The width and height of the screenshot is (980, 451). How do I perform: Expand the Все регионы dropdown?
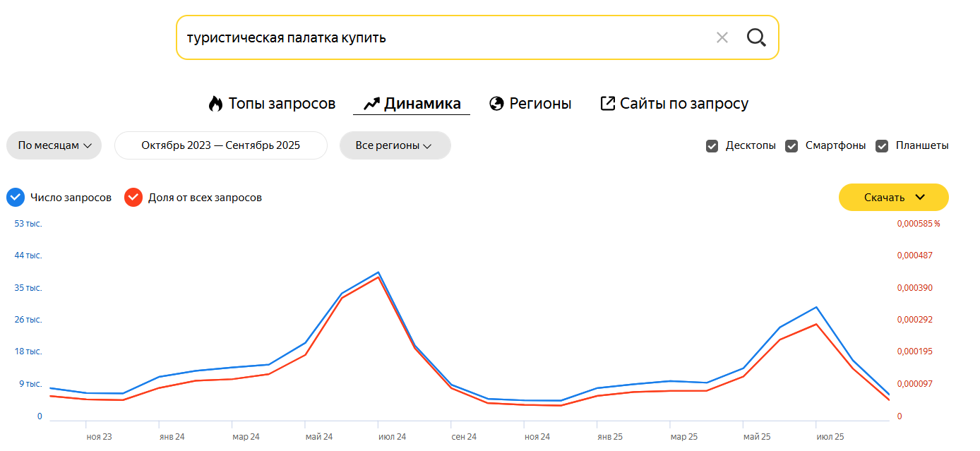coord(395,145)
